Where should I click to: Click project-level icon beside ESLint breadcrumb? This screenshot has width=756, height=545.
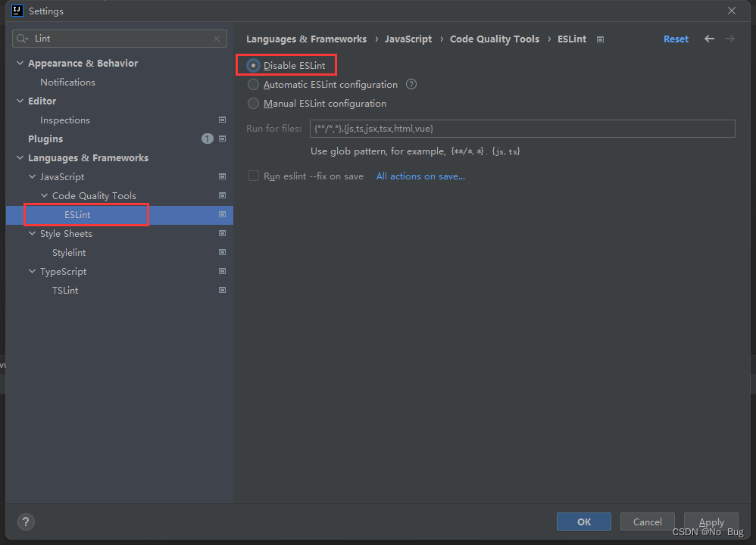600,39
